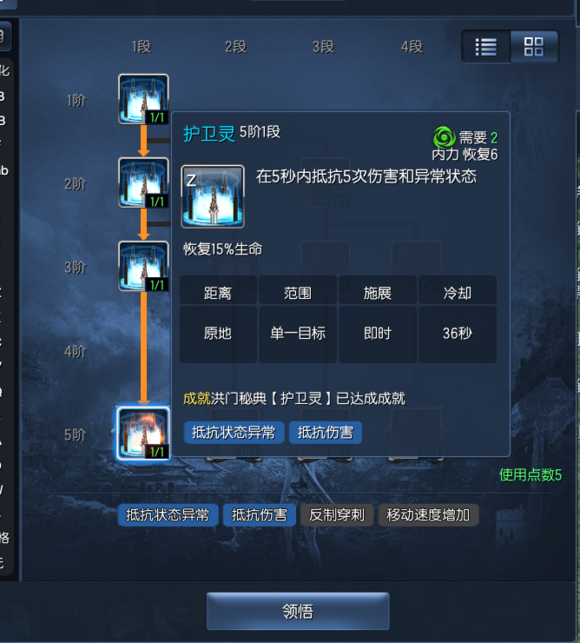The height and width of the screenshot is (643, 580).
Task: Click the 1段 column header
Action: point(142,47)
